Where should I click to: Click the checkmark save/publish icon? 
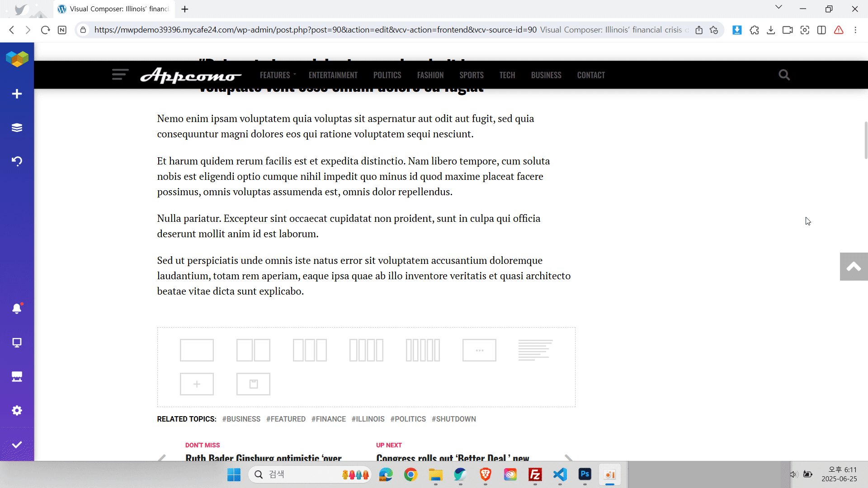17,445
